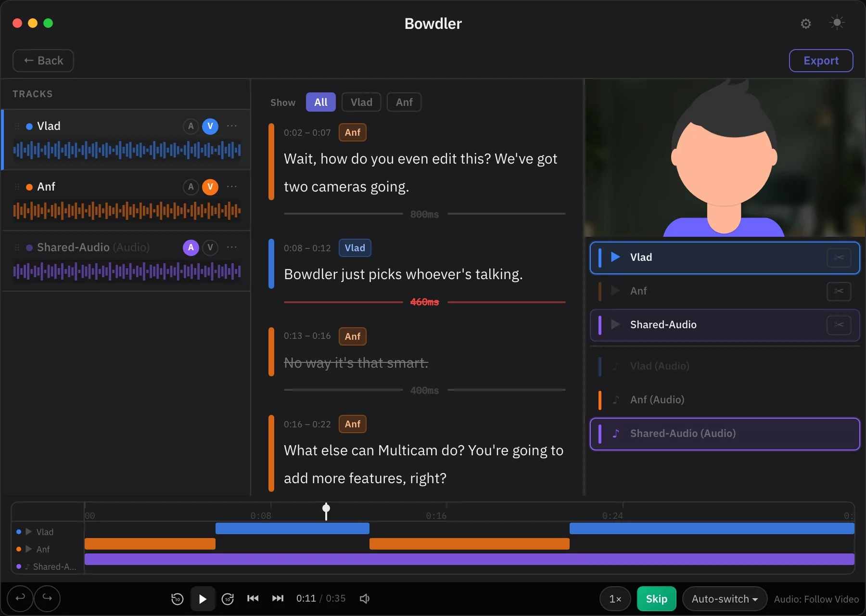The image size is (866, 616).
Task: Undo last edit with the undo arrow
Action: click(20, 598)
